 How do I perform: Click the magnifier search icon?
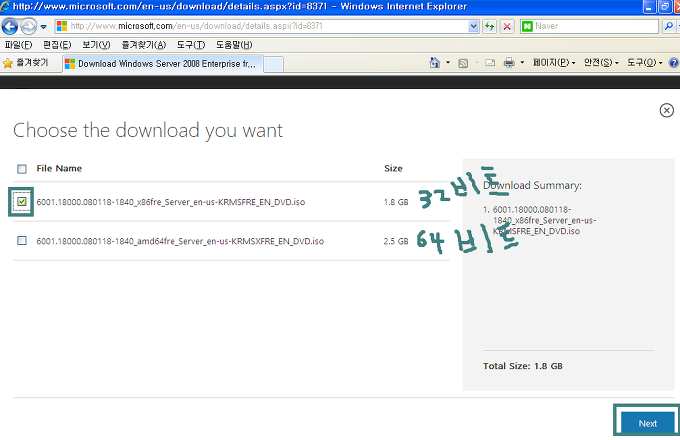pos(668,26)
